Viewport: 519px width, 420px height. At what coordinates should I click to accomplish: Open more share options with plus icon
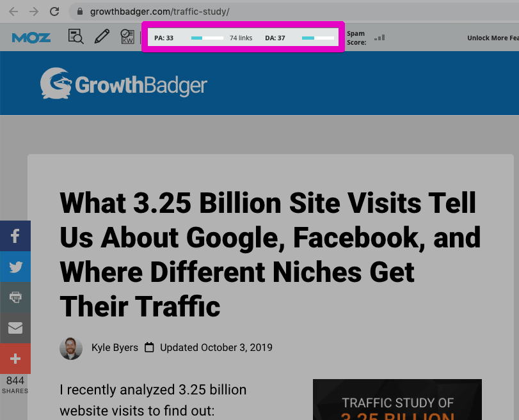[x=15, y=359]
